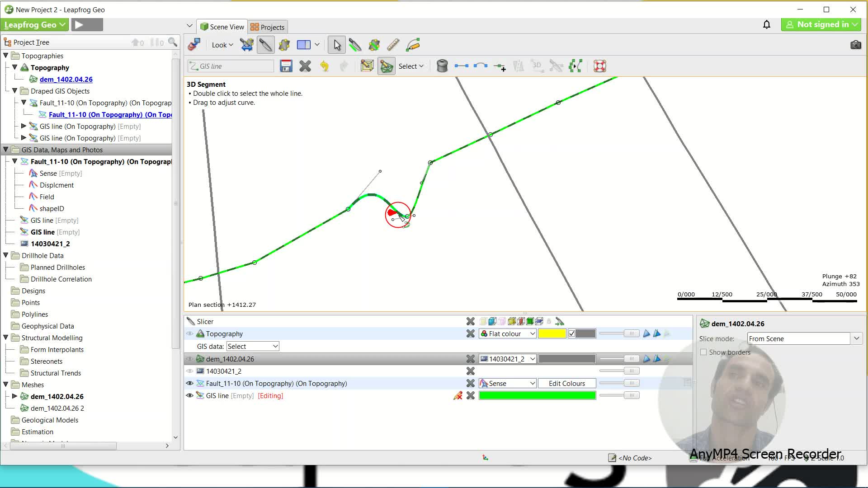Click the Edit Colours button

tap(566, 383)
